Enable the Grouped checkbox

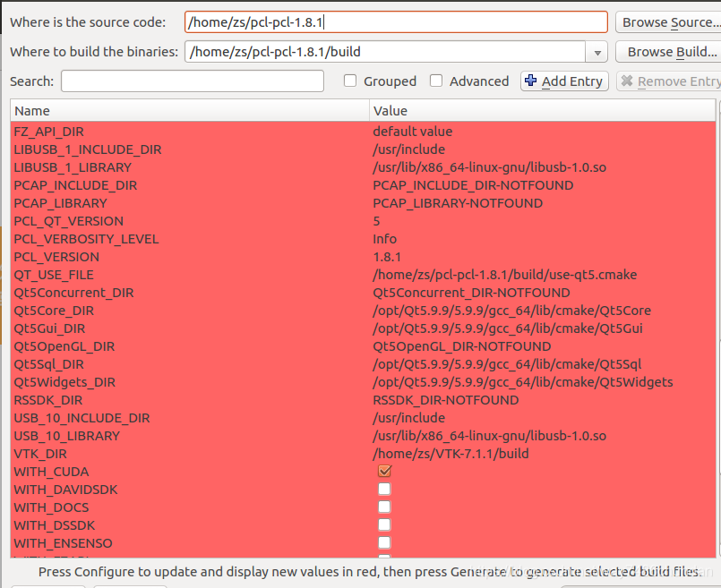350,81
